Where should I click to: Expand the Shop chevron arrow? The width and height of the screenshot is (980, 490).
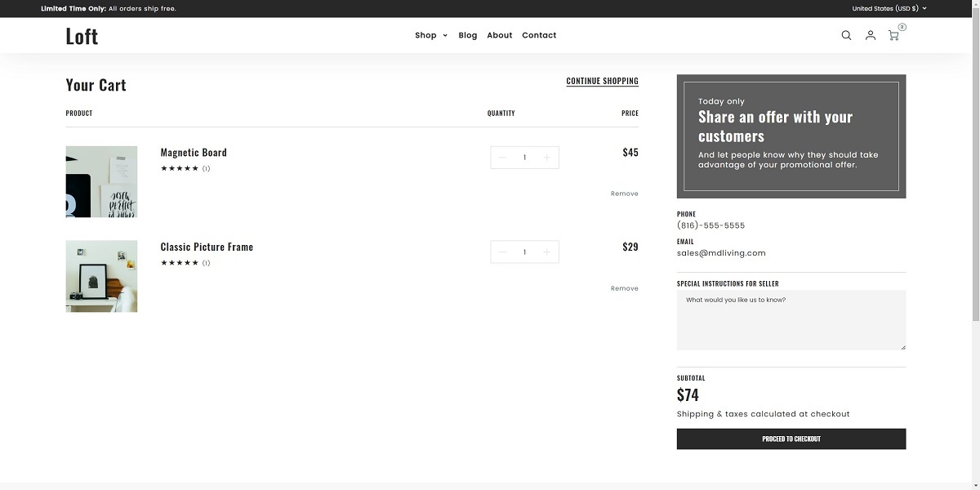[444, 35]
